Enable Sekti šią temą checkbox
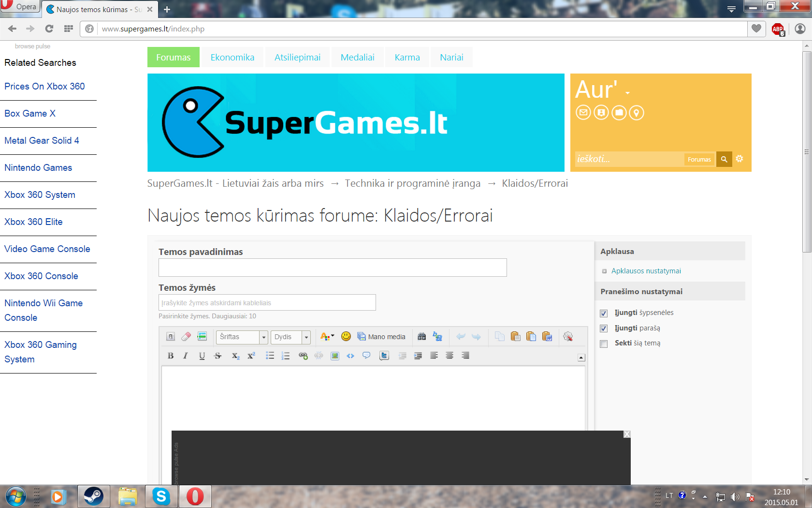 [604, 344]
